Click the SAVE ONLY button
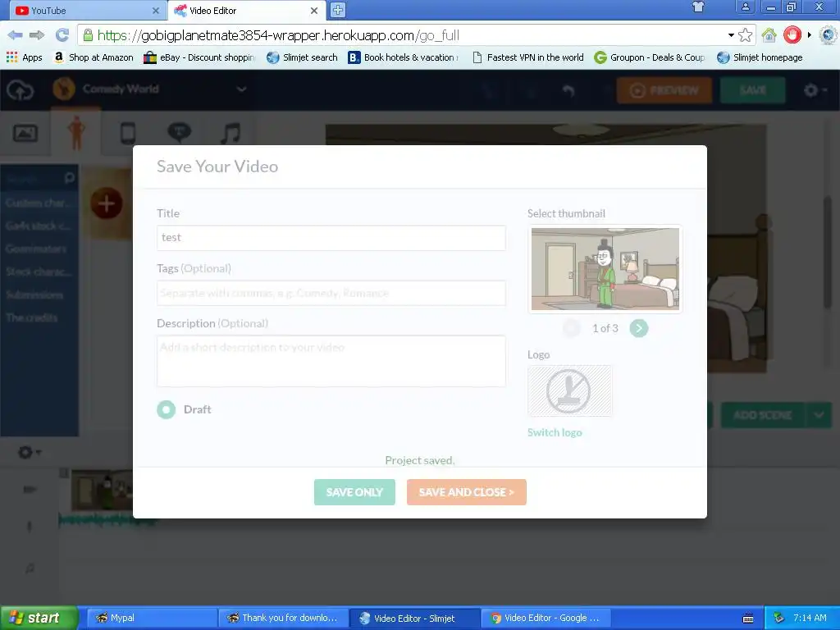Viewport: 840px width, 630px height. coord(354,492)
